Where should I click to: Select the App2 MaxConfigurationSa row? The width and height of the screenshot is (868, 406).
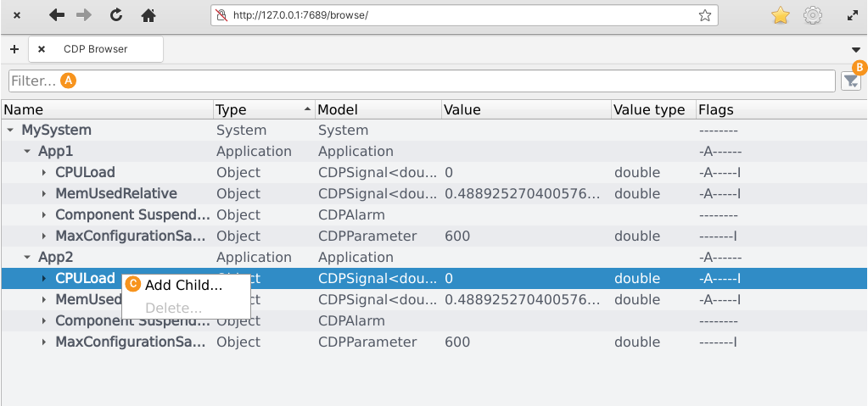(x=131, y=342)
